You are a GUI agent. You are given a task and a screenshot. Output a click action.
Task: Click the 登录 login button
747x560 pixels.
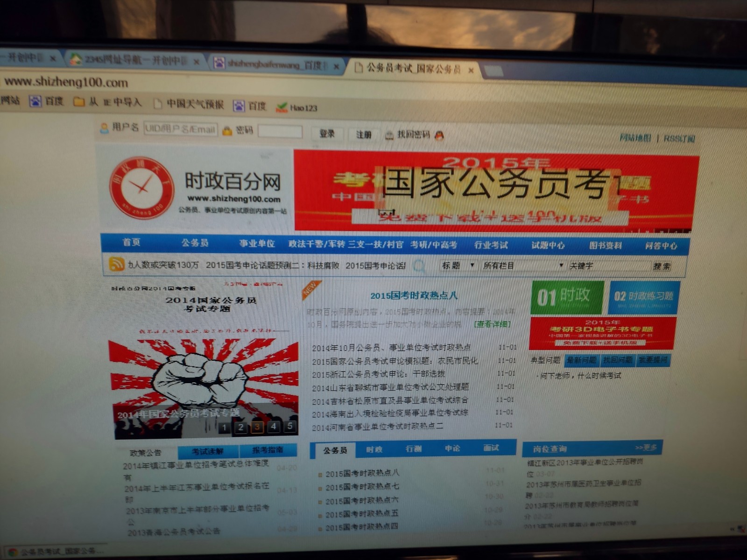coord(327,134)
